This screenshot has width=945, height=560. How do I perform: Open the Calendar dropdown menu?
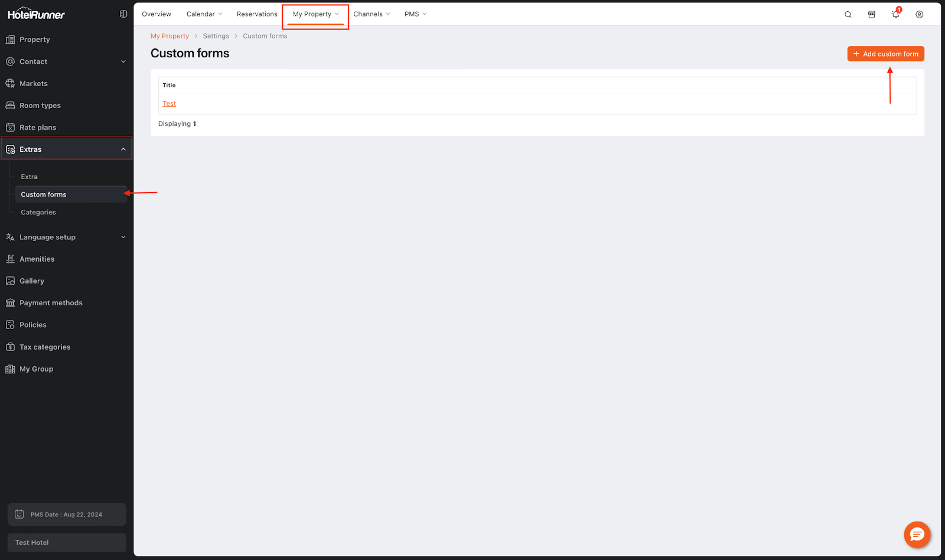click(x=204, y=14)
